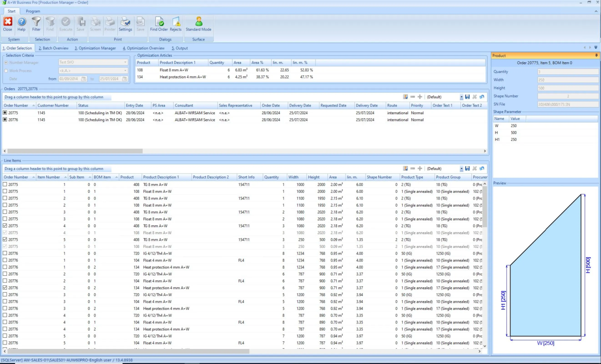601x364 pixels.
Task: Switch to Standard Mode surface
Action: tap(198, 24)
